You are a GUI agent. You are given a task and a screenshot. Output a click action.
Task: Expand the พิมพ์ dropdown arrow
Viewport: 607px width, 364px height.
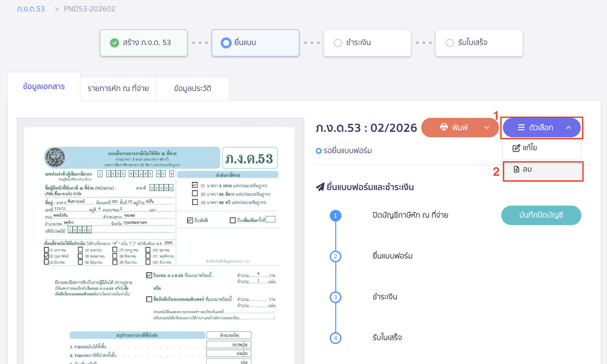pos(486,128)
